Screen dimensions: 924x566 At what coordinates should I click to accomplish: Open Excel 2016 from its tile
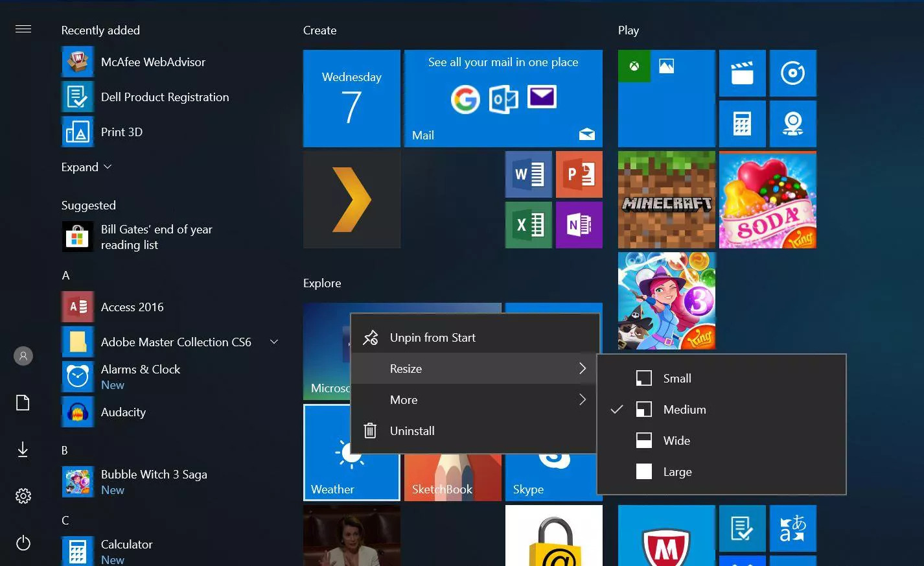[528, 225]
